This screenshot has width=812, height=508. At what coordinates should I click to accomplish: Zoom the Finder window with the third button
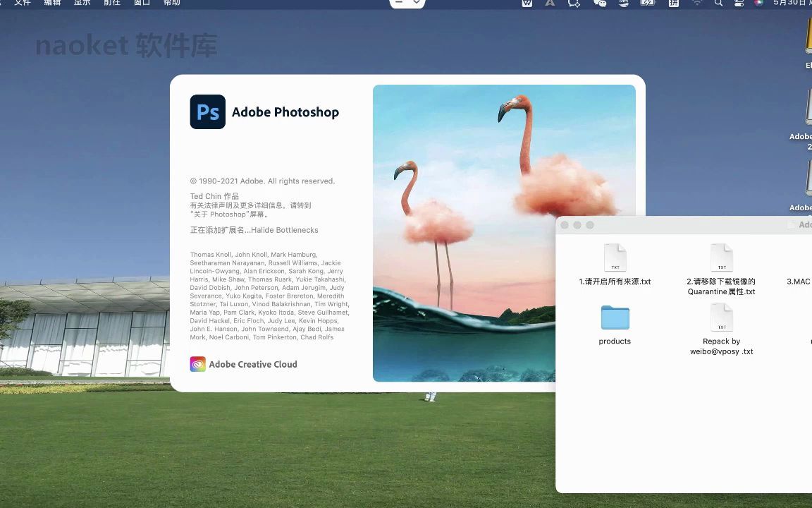[590, 225]
